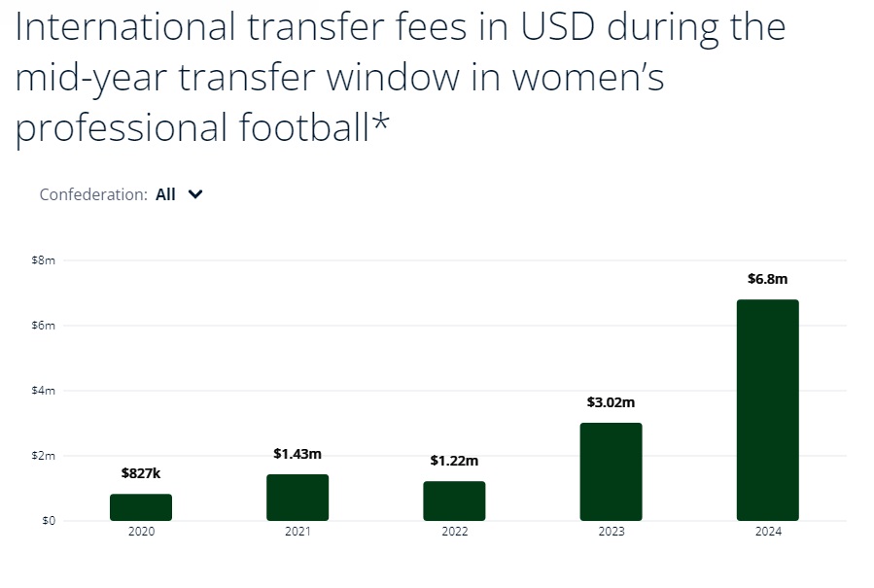
Task: Select the 2023 transfer fees bar
Action: [x=611, y=471]
